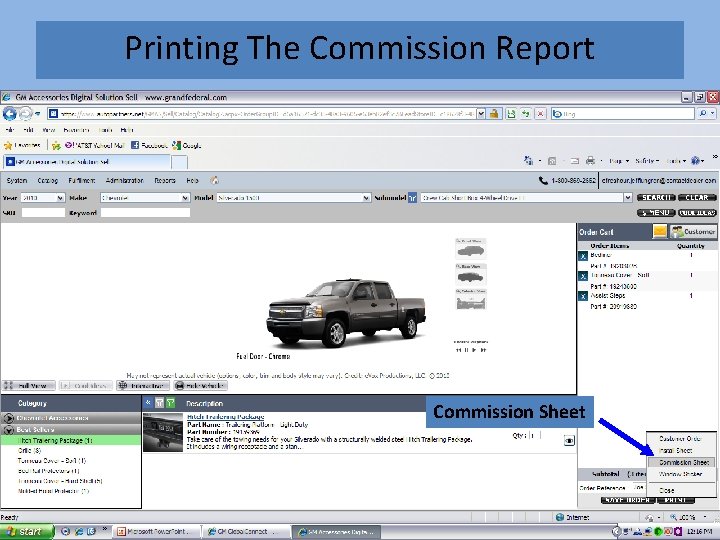Open the app Help menu
This screenshot has width=720, height=540.
[192, 180]
